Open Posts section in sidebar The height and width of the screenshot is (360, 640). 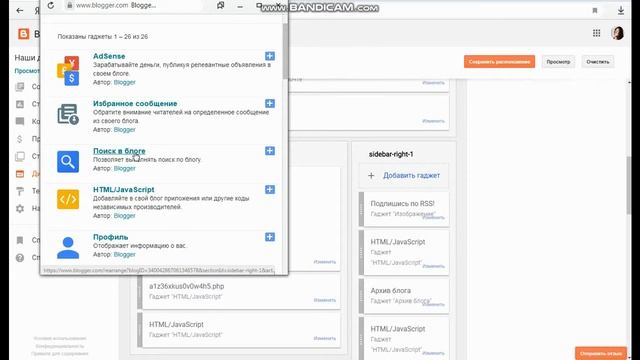[20, 87]
